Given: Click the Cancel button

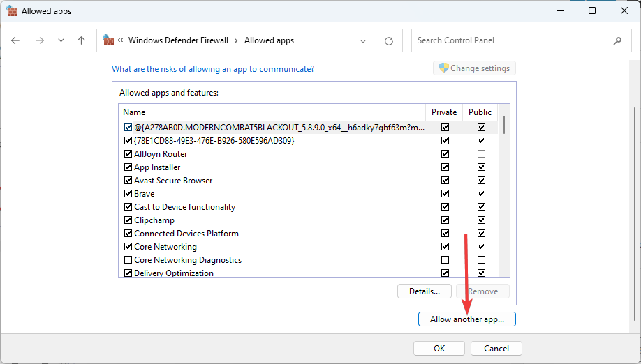Looking at the screenshot, I should pyautogui.click(x=496, y=349).
